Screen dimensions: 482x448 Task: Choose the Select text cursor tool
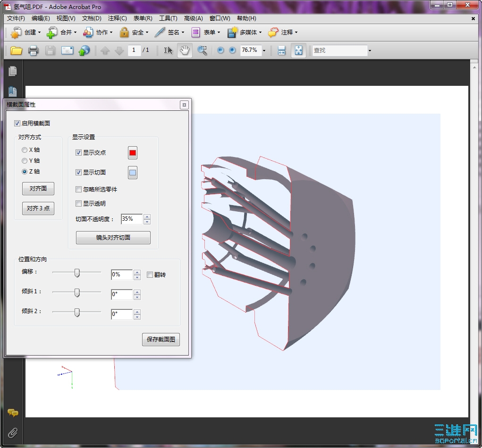click(168, 50)
